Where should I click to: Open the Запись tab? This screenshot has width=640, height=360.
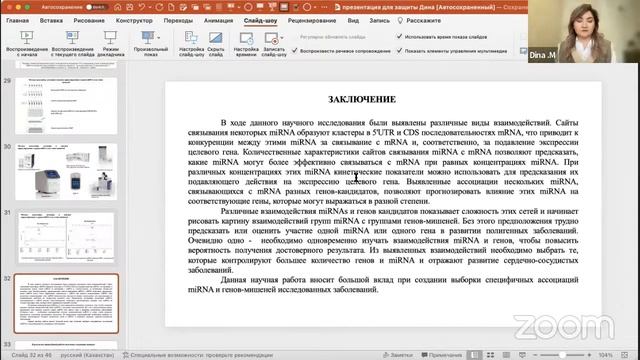(380, 20)
